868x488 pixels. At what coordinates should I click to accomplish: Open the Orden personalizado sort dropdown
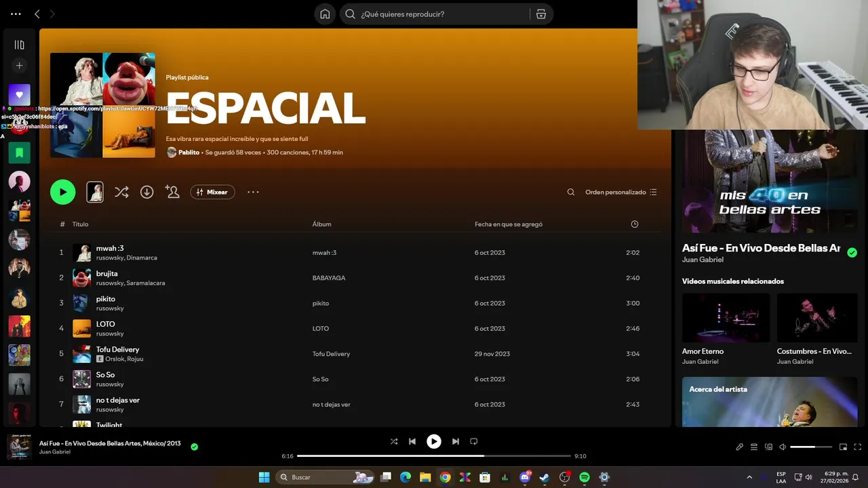point(621,192)
